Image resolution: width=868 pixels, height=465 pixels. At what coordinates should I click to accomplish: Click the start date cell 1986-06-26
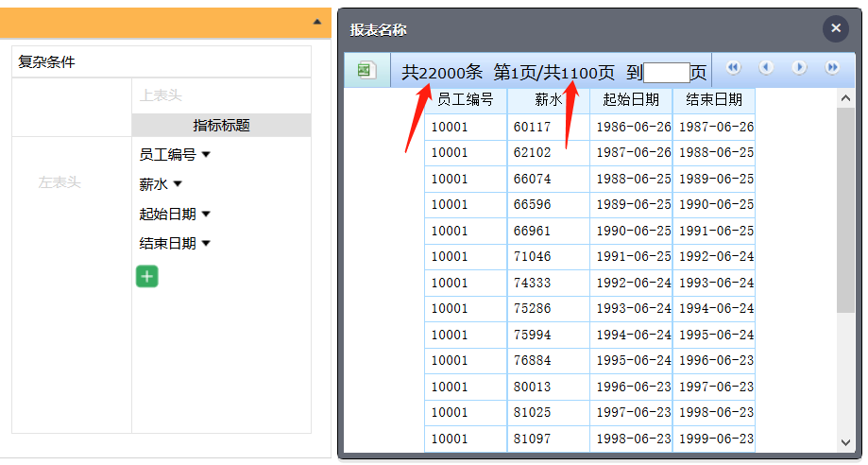631,127
